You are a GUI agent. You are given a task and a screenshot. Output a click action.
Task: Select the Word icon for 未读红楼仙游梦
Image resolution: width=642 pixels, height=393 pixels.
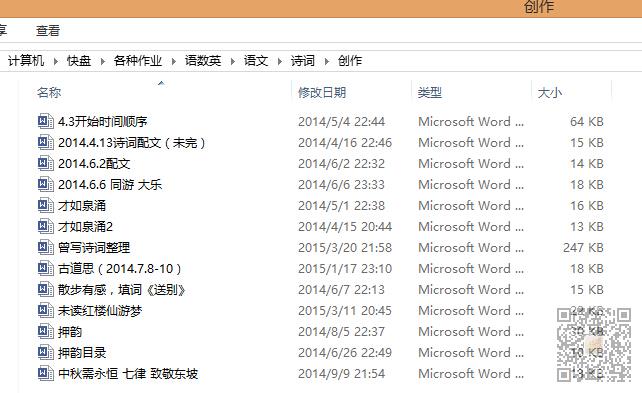pyautogui.click(x=45, y=310)
